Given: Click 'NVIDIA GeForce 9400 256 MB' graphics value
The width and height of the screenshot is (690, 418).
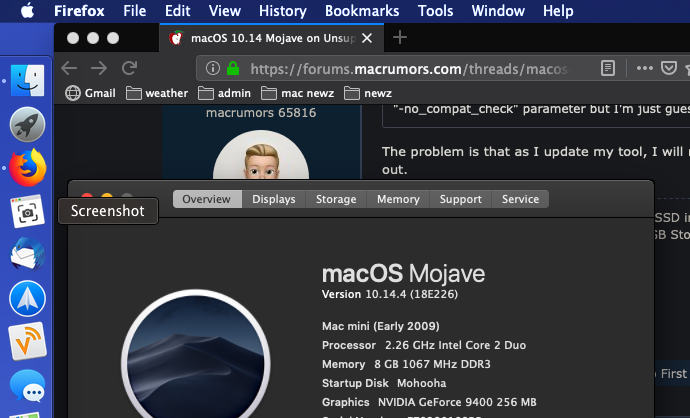Looking at the screenshot, I should pyautogui.click(x=457, y=402).
